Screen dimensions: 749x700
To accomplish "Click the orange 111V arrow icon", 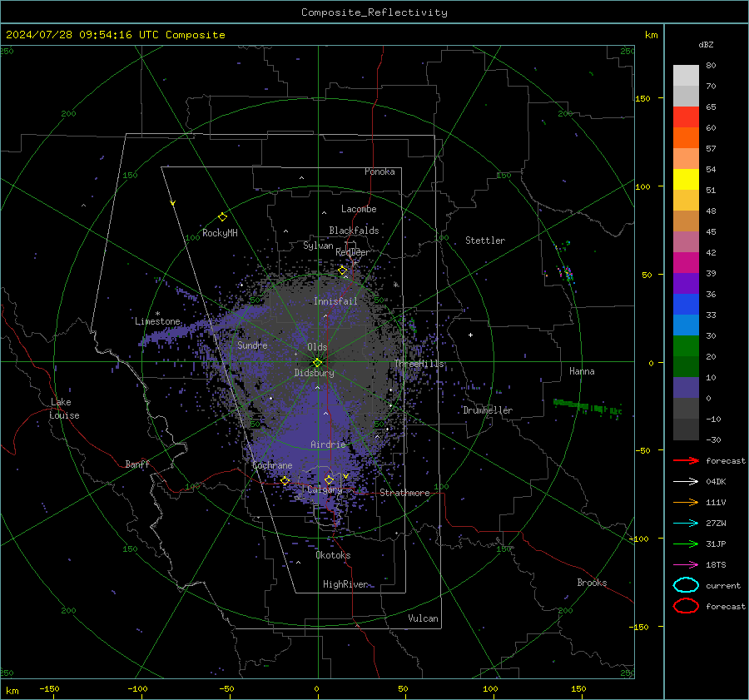I will (x=686, y=502).
